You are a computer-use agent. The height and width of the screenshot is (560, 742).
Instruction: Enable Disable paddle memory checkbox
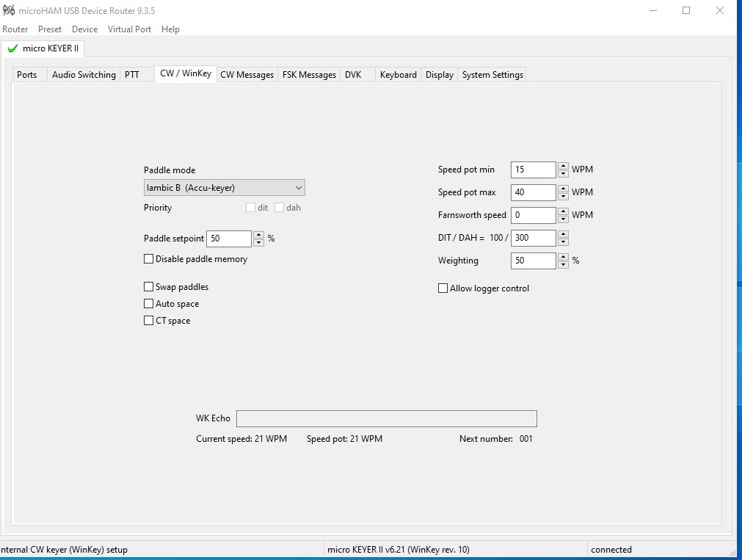pos(148,259)
